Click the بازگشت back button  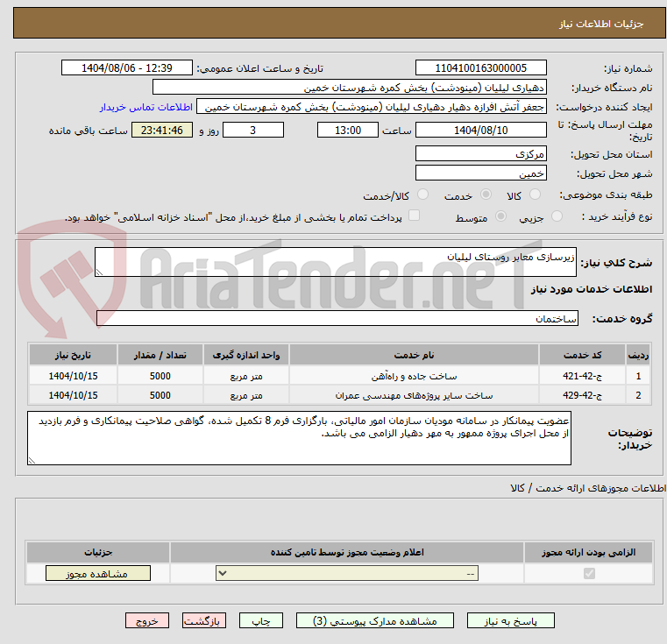[x=204, y=620]
